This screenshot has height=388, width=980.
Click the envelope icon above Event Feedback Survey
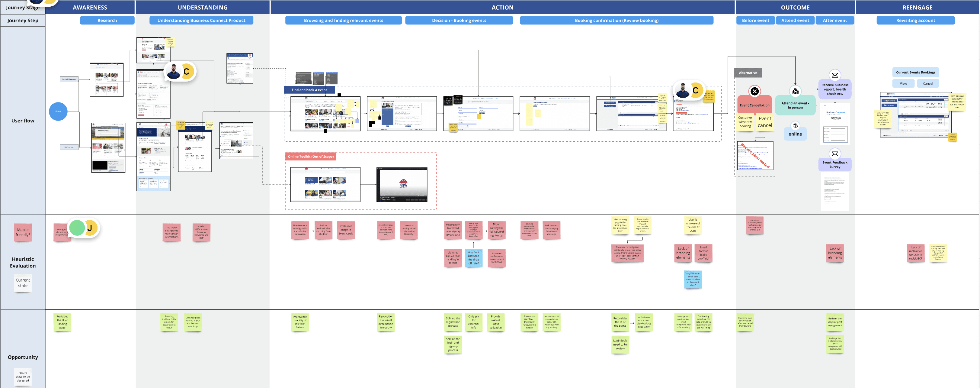(835, 154)
